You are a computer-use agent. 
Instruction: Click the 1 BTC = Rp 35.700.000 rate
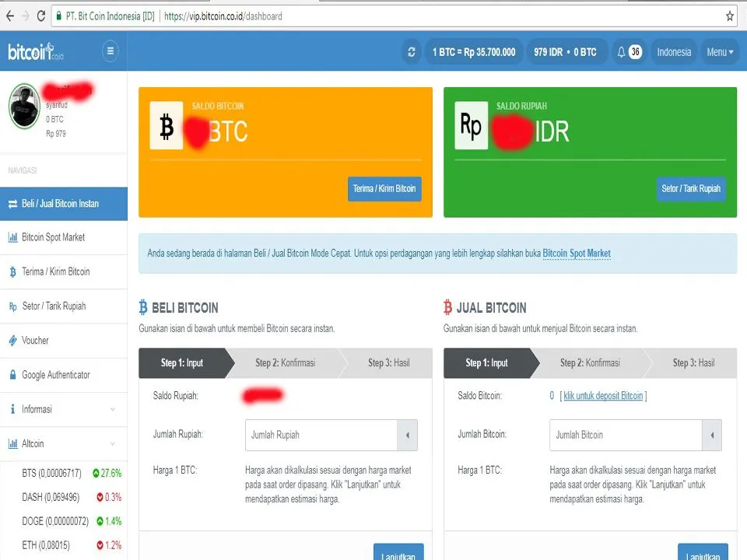(x=474, y=52)
